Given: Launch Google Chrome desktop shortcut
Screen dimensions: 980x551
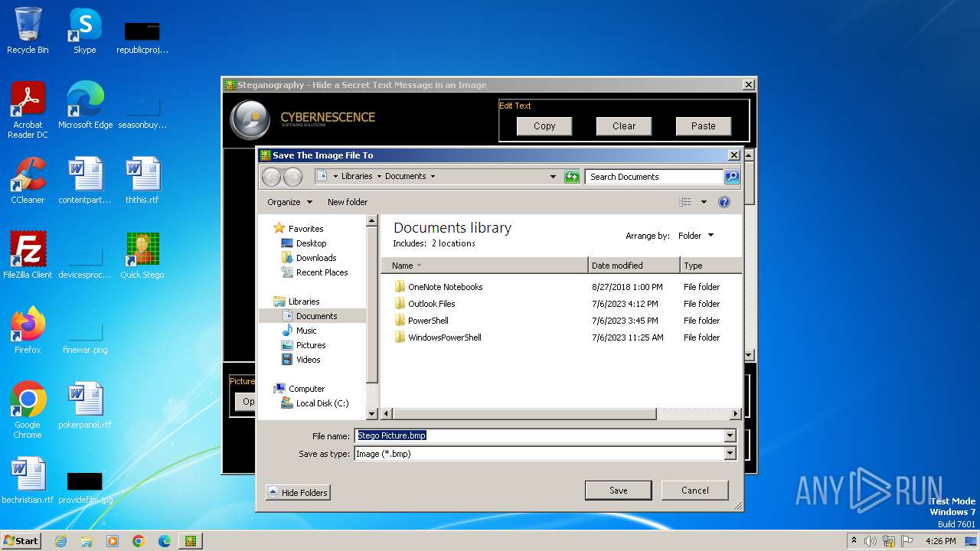Looking at the screenshot, I should (28, 410).
